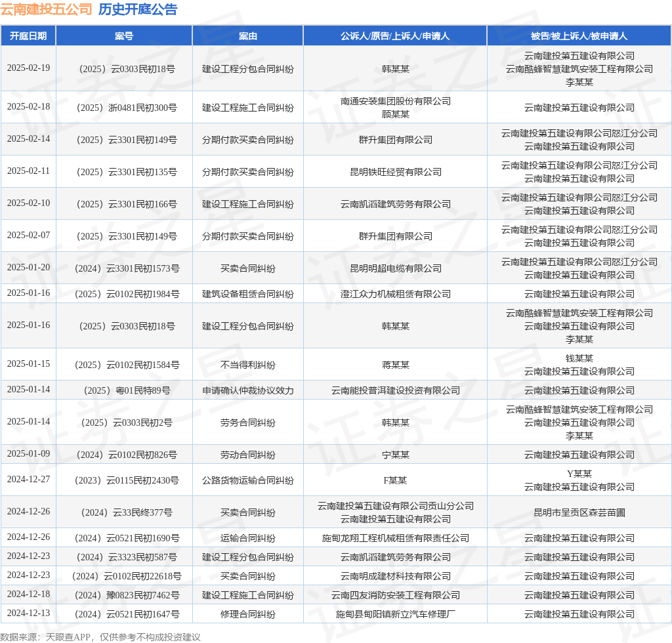Click the date 2025-01-15
This screenshot has height=643, width=672.
point(28,363)
